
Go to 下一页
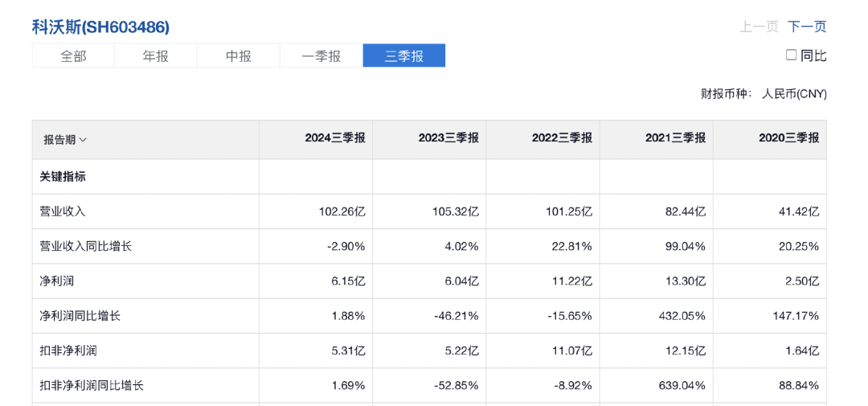pos(807,27)
